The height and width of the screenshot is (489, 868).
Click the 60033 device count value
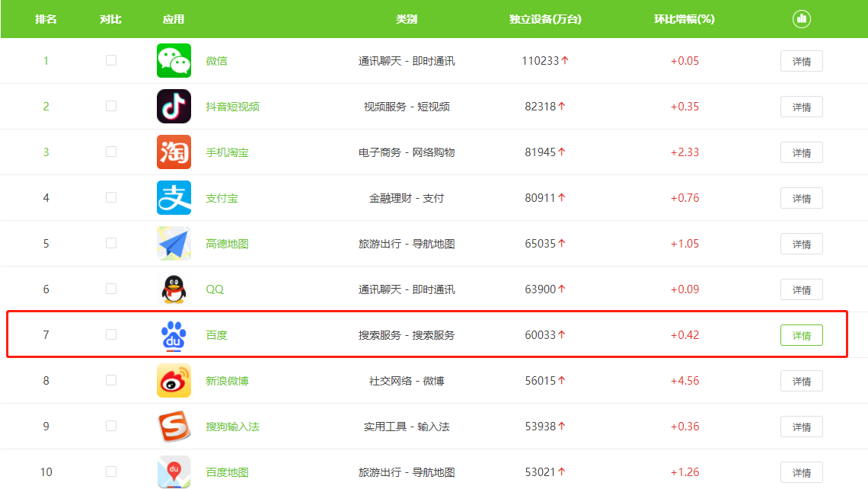coord(541,335)
